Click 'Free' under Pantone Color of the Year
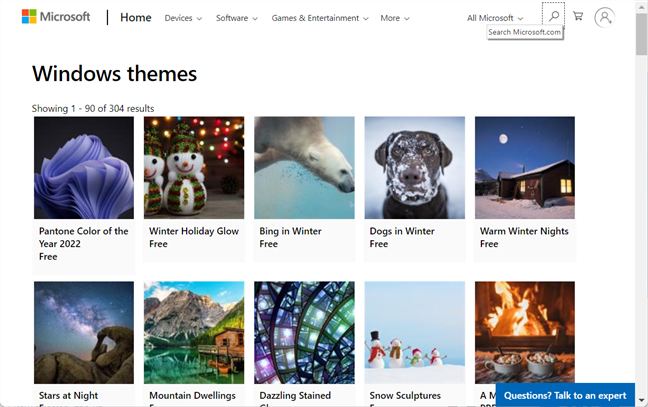This screenshot has width=648, height=407. [48, 257]
